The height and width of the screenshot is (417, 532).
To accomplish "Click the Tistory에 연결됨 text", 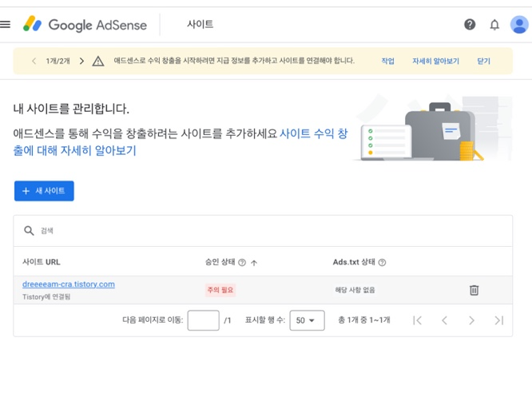I will [x=46, y=297].
